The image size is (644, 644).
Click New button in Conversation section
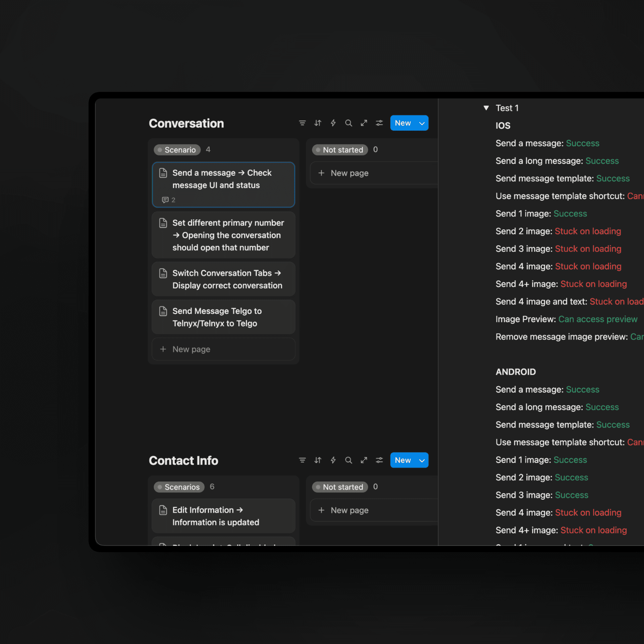point(402,123)
